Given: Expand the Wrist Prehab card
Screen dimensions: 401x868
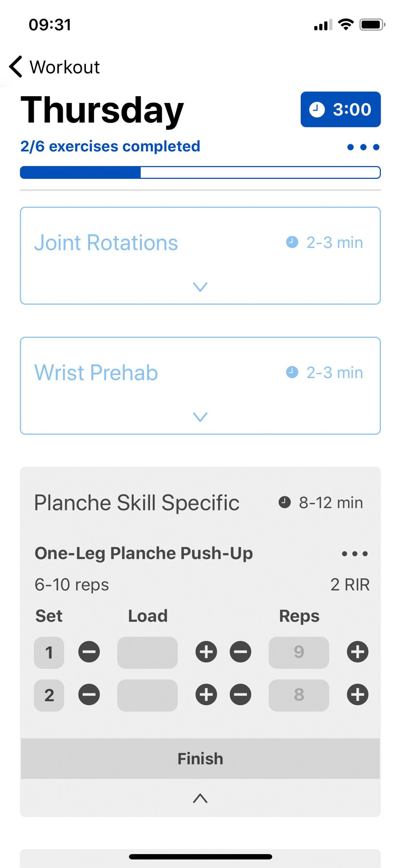Looking at the screenshot, I should click(x=200, y=417).
